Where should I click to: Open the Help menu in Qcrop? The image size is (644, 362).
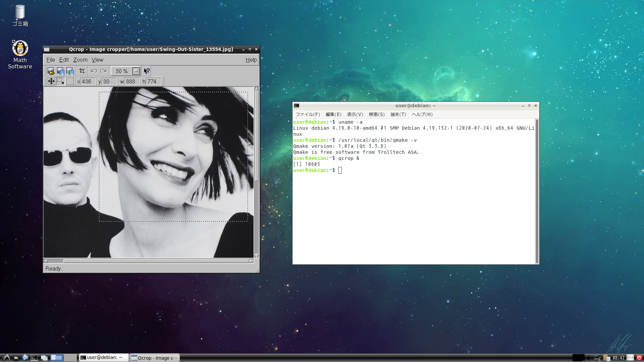coord(251,60)
